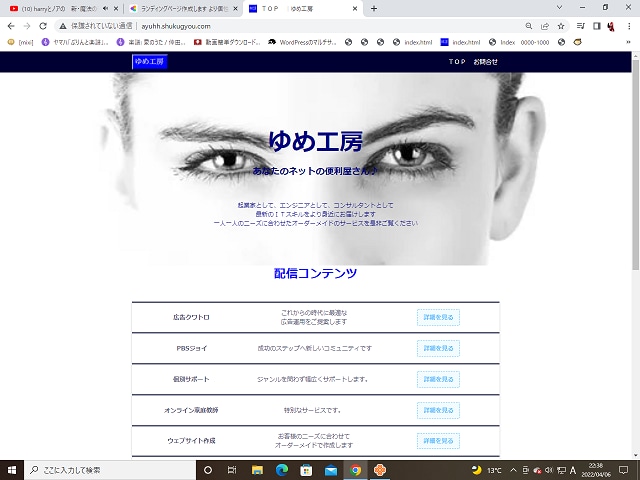Open the media control icon in the toolbar
640x480 pixels.
tap(581, 26)
